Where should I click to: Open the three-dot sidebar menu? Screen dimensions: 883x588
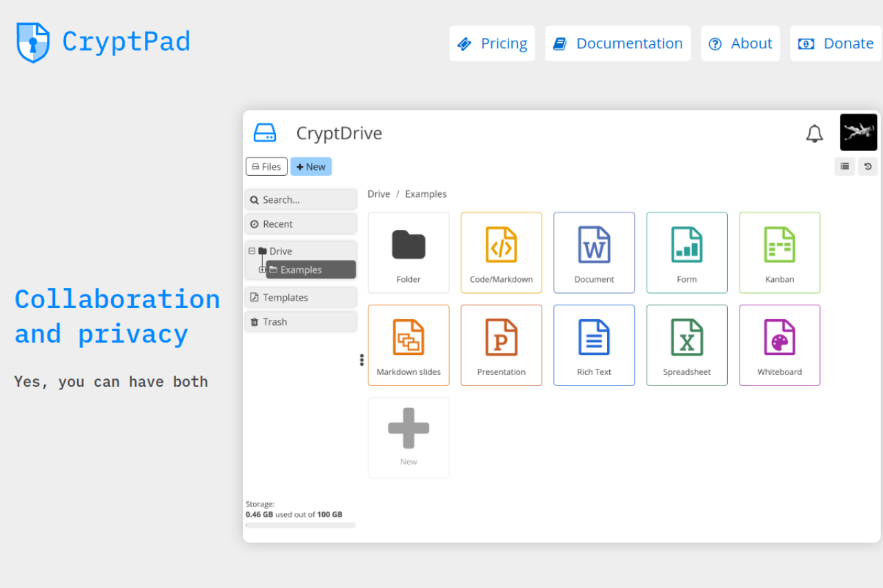361,360
